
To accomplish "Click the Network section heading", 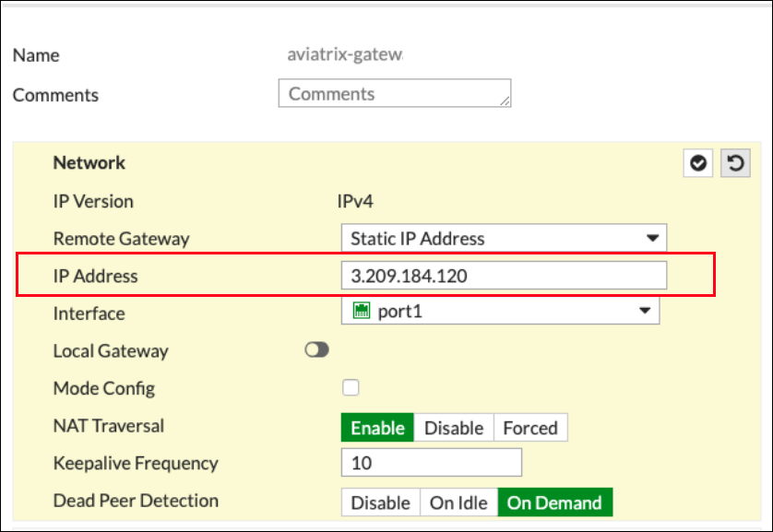I will tap(89, 162).
